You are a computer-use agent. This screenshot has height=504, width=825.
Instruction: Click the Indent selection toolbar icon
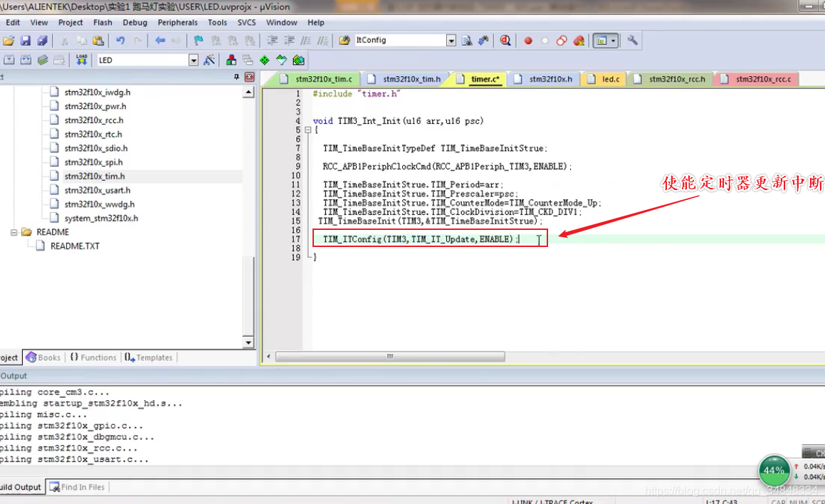pyautogui.click(x=272, y=41)
